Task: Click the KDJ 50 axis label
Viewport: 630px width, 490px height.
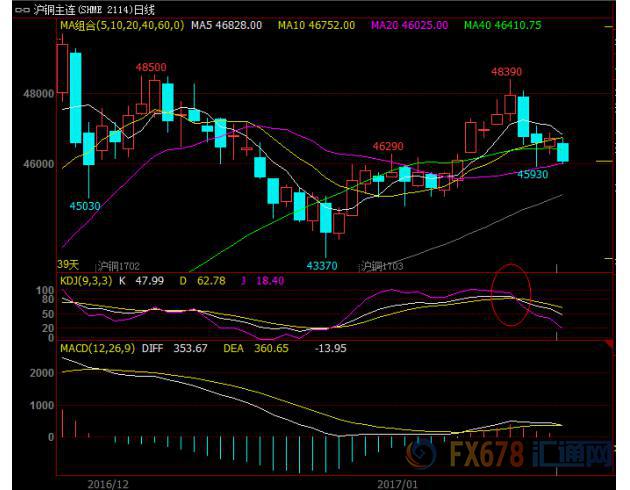Action: [x=48, y=314]
